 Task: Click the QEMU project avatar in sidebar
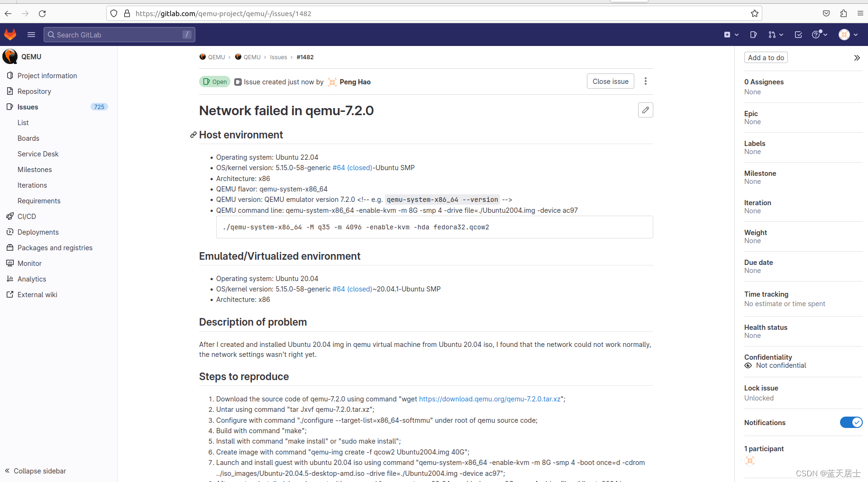(x=10, y=56)
